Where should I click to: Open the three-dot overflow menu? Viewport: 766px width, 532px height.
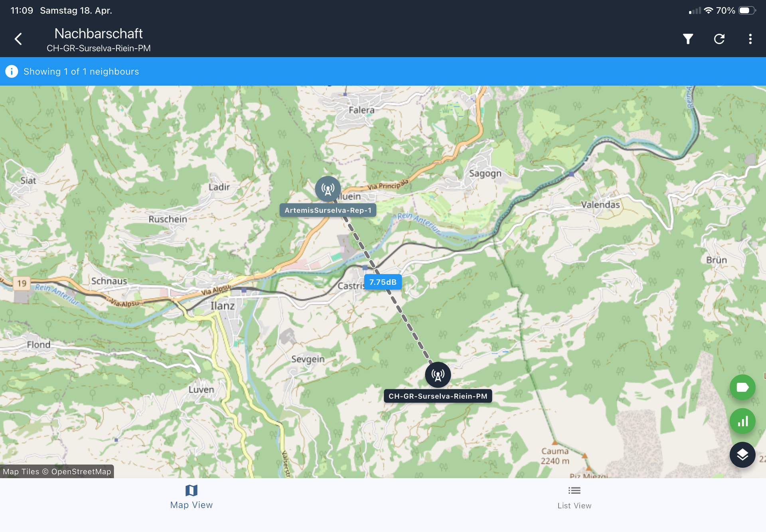coord(750,39)
